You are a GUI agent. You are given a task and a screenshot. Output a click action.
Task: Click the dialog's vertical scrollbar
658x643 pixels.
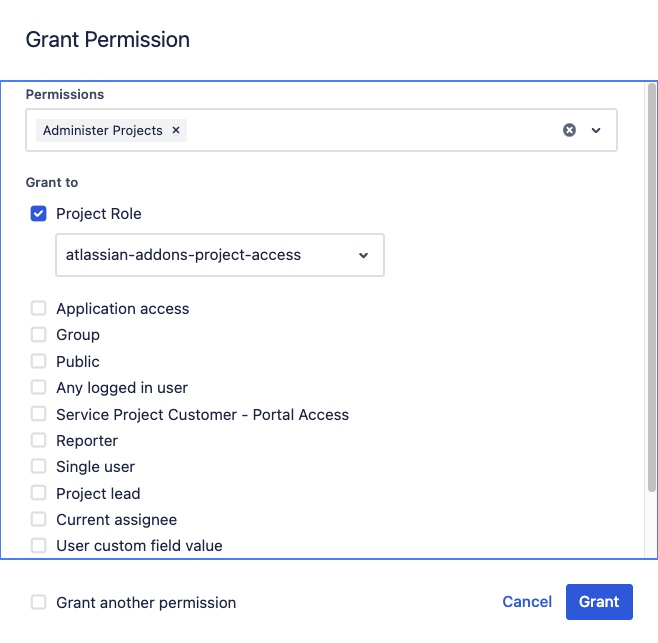click(x=651, y=300)
